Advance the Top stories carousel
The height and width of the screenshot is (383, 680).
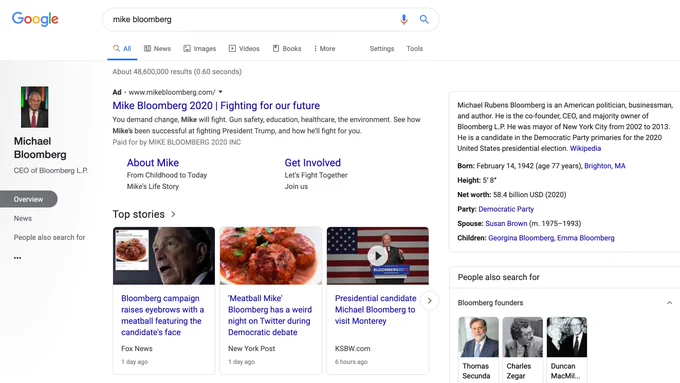tap(429, 301)
